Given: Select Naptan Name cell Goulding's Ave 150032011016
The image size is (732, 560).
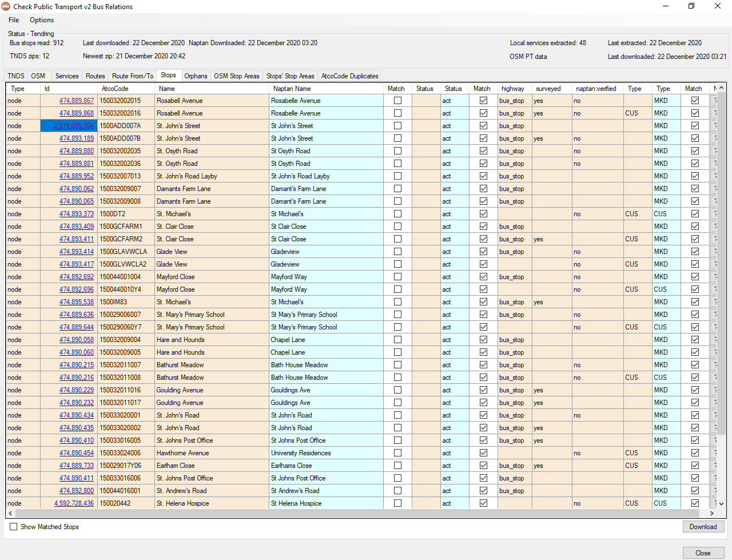Looking at the screenshot, I should click(326, 390).
